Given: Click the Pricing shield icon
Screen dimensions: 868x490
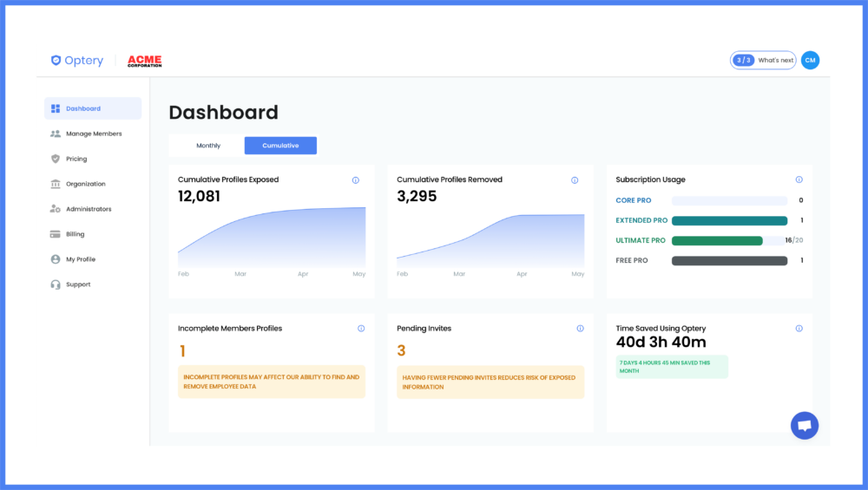Looking at the screenshot, I should pyautogui.click(x=56, y=159).
